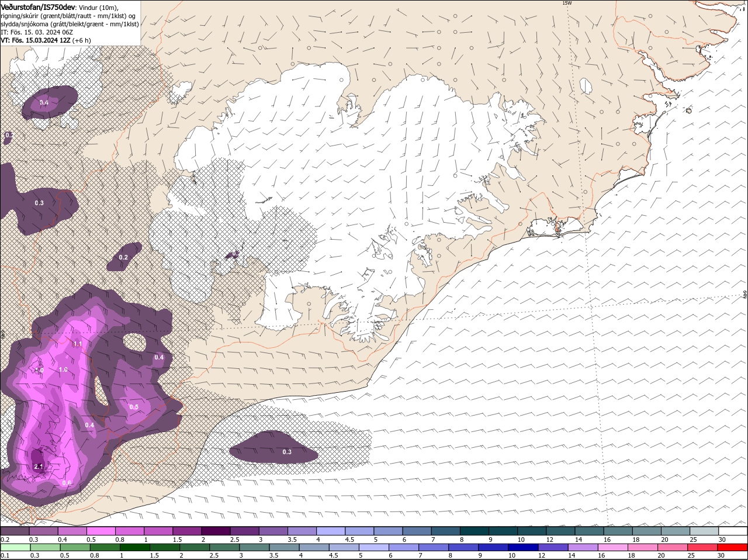Click the light grey 25–30 swatch in the top legend
Viewport: 748px width, 560px height.
(x=705, y=531)
